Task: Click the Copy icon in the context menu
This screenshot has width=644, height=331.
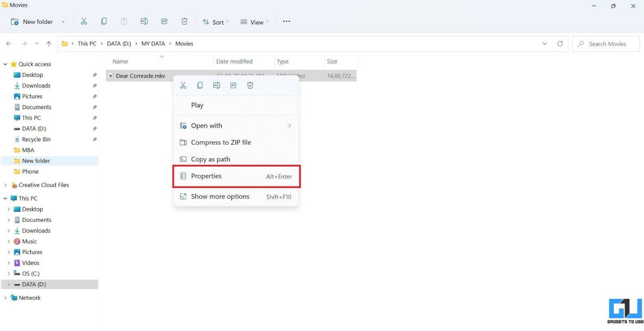Action: (200, 85)
